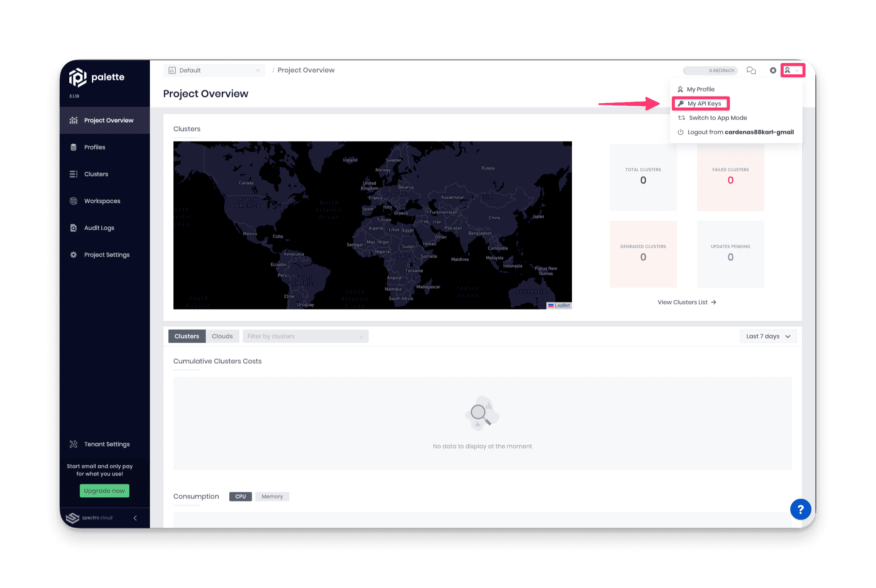This screenshot has height=588, width=876.
Task: Click the Clusters sidebar icon
Action: point(74,174)
